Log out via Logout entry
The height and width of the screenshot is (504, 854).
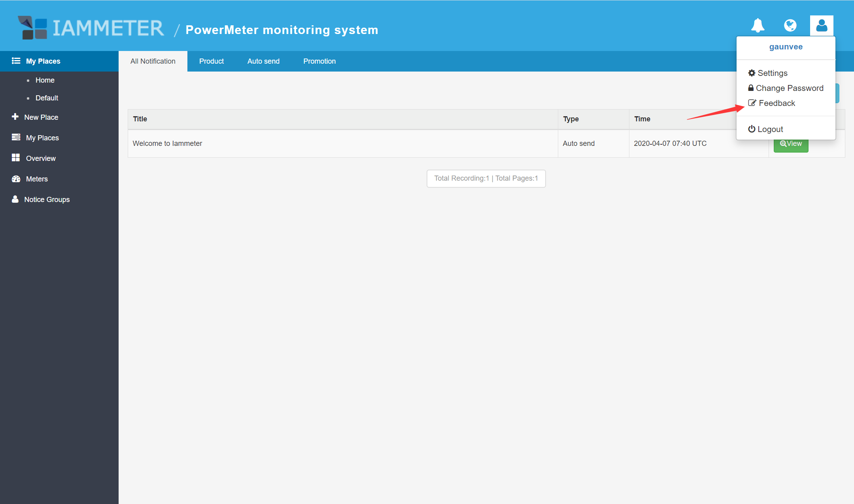tap(770, 129)
